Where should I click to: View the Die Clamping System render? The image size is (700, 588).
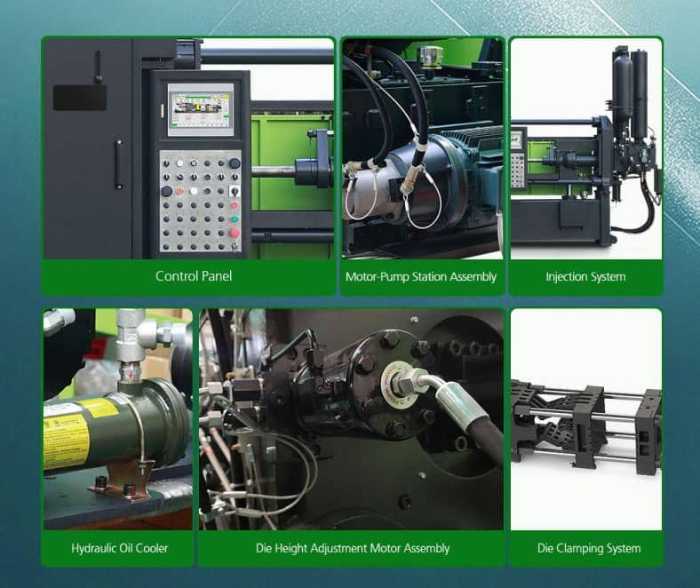click(x=586, y=419)
